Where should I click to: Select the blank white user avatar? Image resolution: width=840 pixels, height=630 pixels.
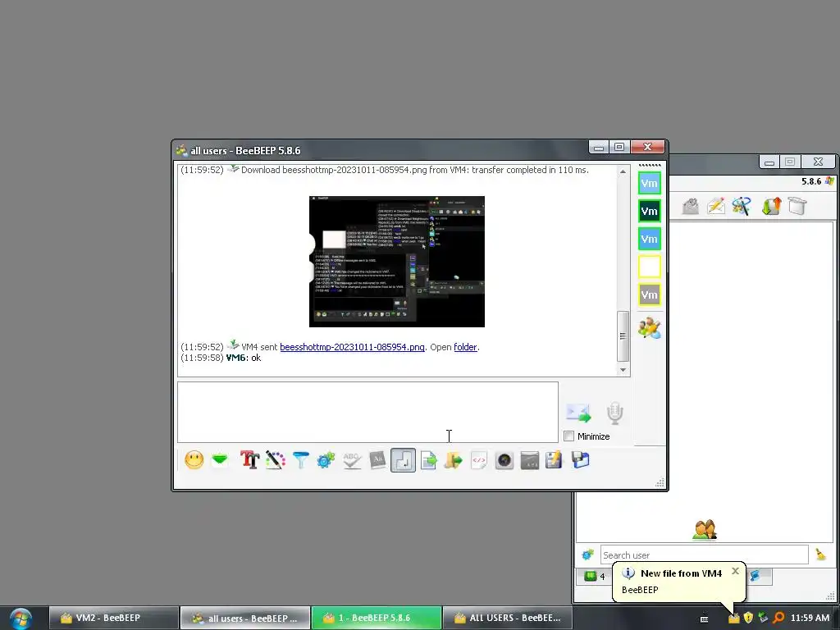[650, 267]
